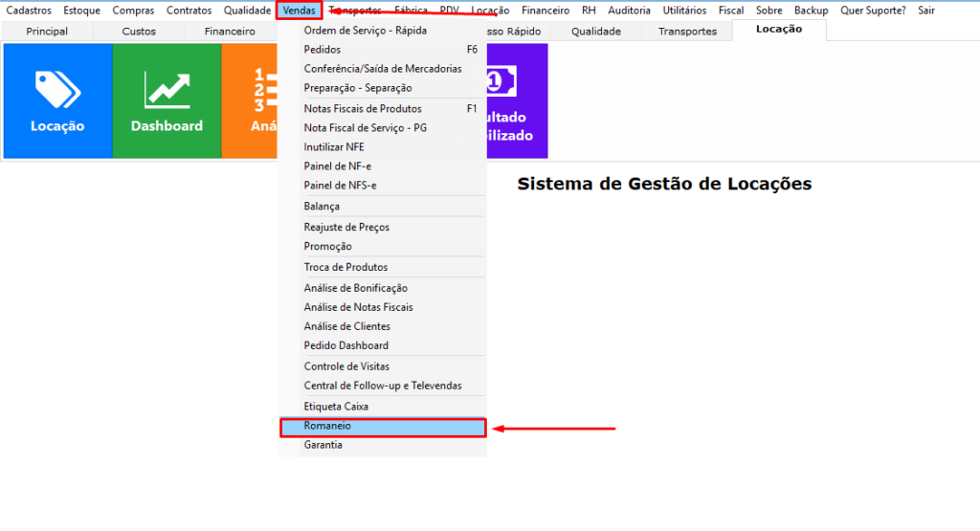Viewport: 980px width, 531px height.
Task: Switch to the Transportes tab
Action: click(687, 32)
